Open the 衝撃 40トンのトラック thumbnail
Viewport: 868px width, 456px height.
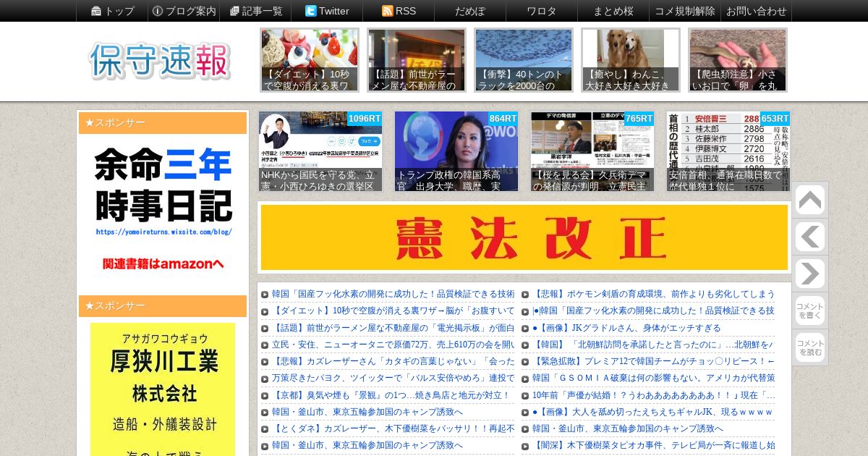(x=524, y=60)
